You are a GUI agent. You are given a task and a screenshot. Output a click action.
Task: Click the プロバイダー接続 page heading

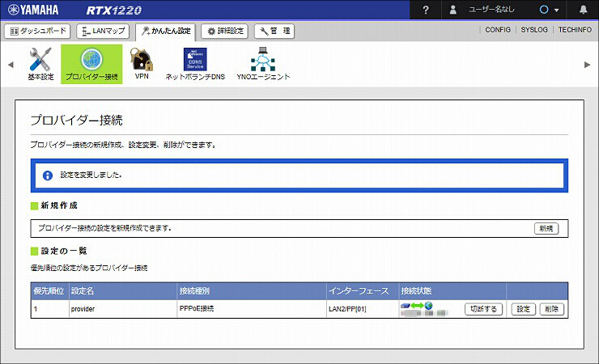tap(76, 121)
